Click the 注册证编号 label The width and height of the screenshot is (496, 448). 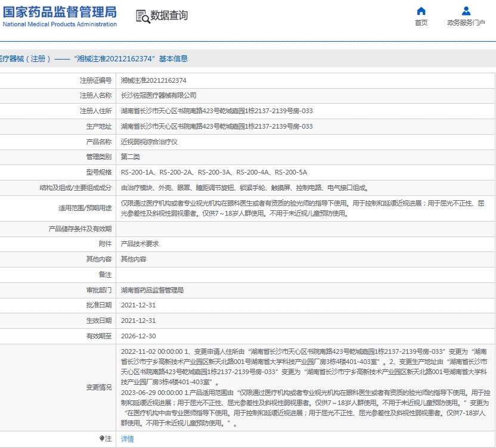[95, 80]
